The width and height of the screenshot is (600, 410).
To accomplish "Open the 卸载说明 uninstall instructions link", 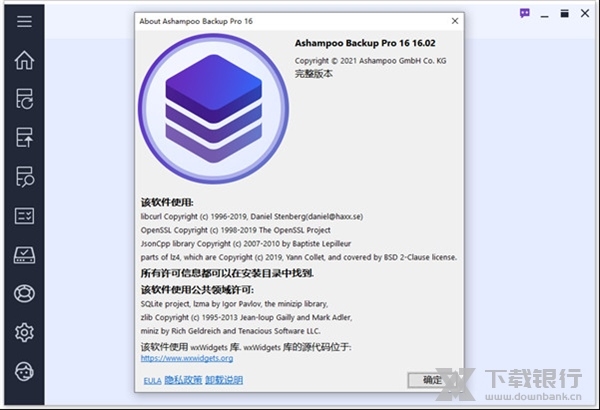I will (x=225, y=381).
